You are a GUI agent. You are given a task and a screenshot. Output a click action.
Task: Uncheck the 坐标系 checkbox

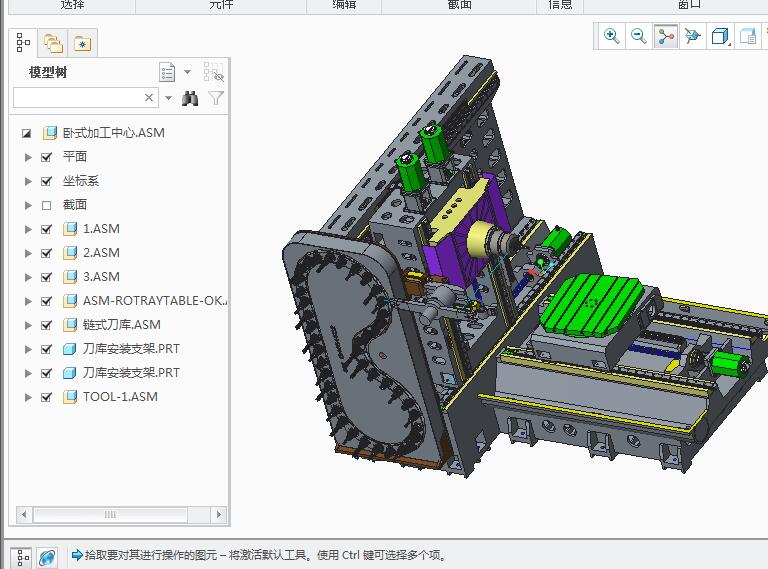click(x=47, y=181)
